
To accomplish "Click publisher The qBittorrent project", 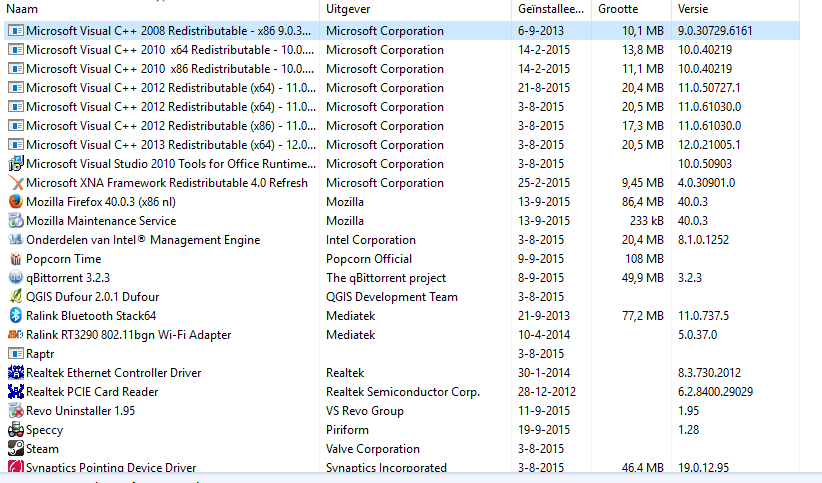I will [386, 278].
